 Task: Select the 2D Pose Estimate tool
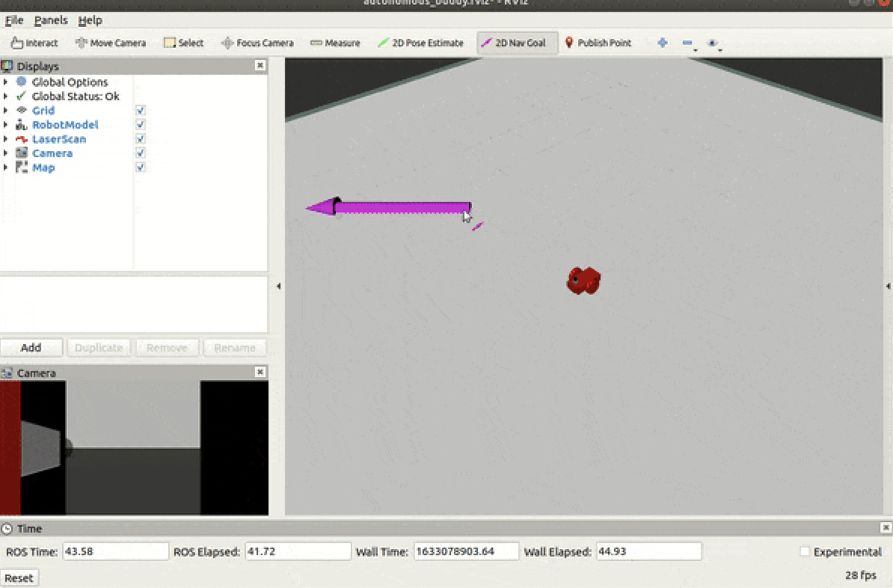(x=420, y=43)
